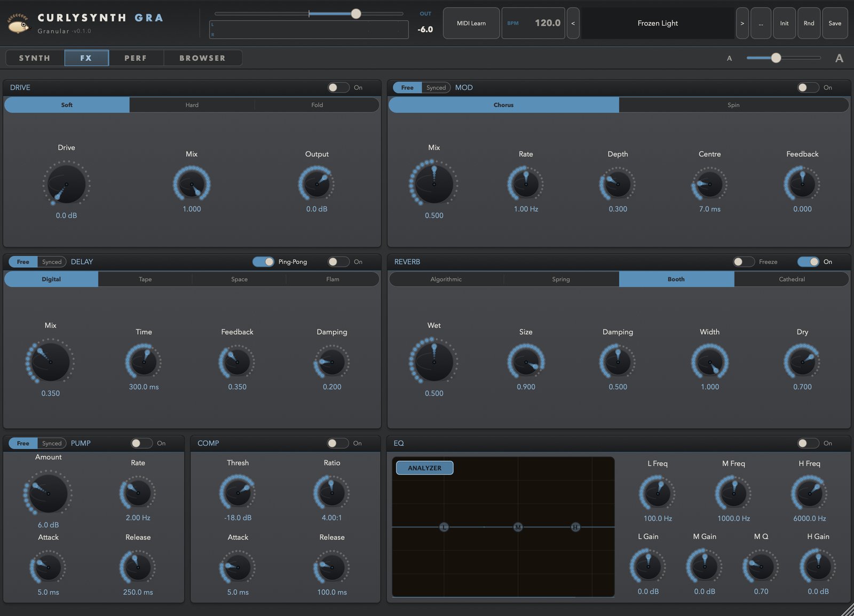Set MOD timing to Synced

(x=436, y=87)
